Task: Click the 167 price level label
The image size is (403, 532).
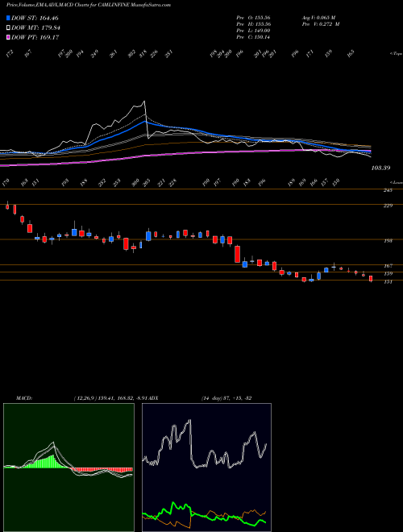Action: 388,266
